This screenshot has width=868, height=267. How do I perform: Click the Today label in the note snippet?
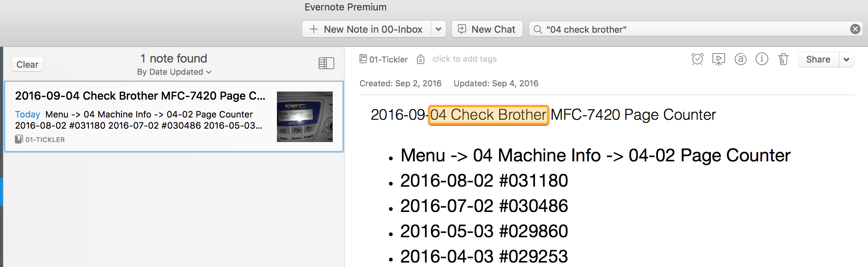point(28,115)
